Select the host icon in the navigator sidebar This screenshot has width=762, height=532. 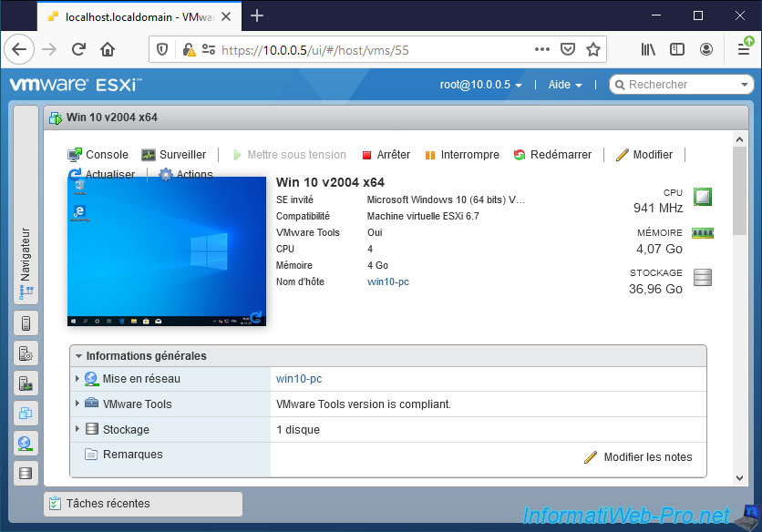(x=26, y=323)
